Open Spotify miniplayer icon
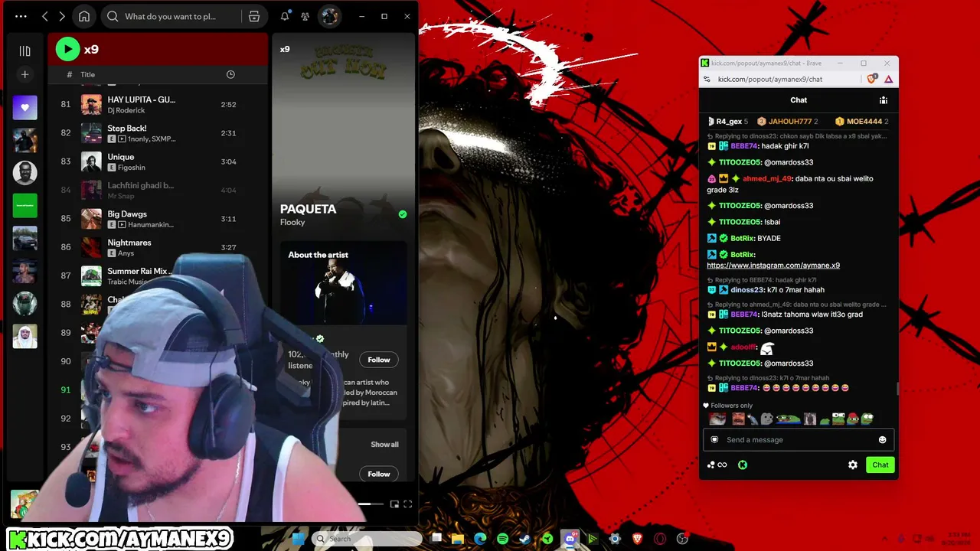Screen dimensions: 980x551 [394, 504]
